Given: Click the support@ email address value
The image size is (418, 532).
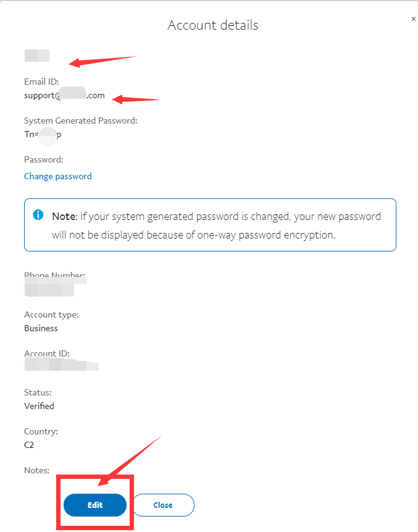Looking at the screenshot, I should point(64,95).
